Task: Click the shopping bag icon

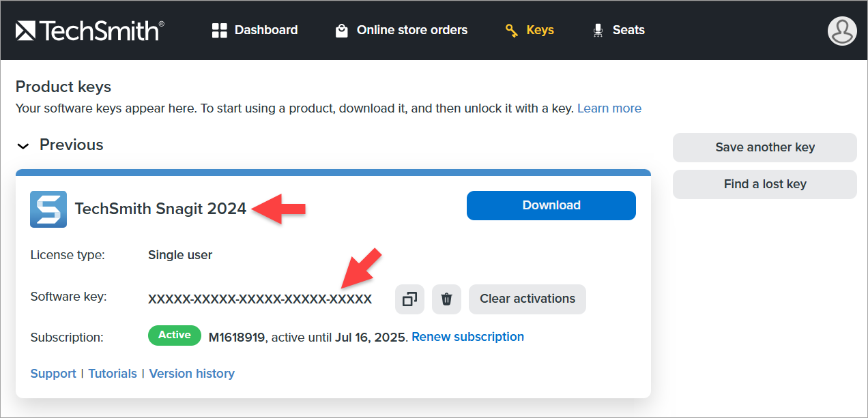Action: point(342,31)
